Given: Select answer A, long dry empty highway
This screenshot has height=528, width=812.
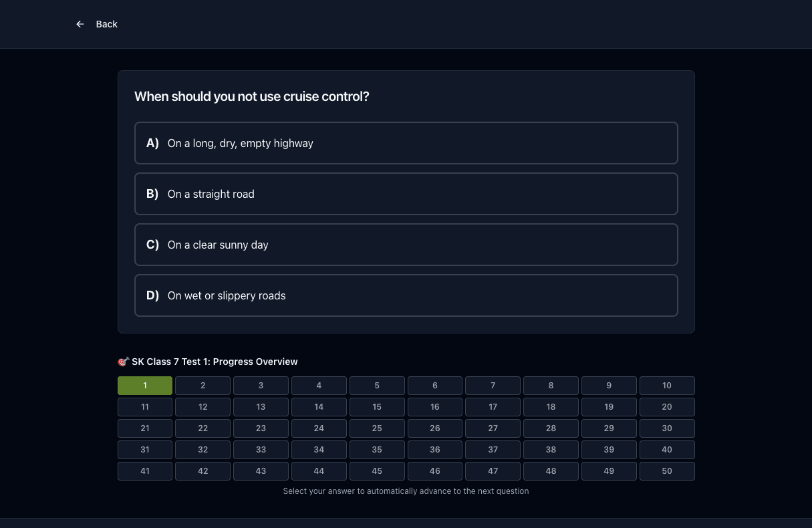Looking at the screenshot, I should 406,143.
